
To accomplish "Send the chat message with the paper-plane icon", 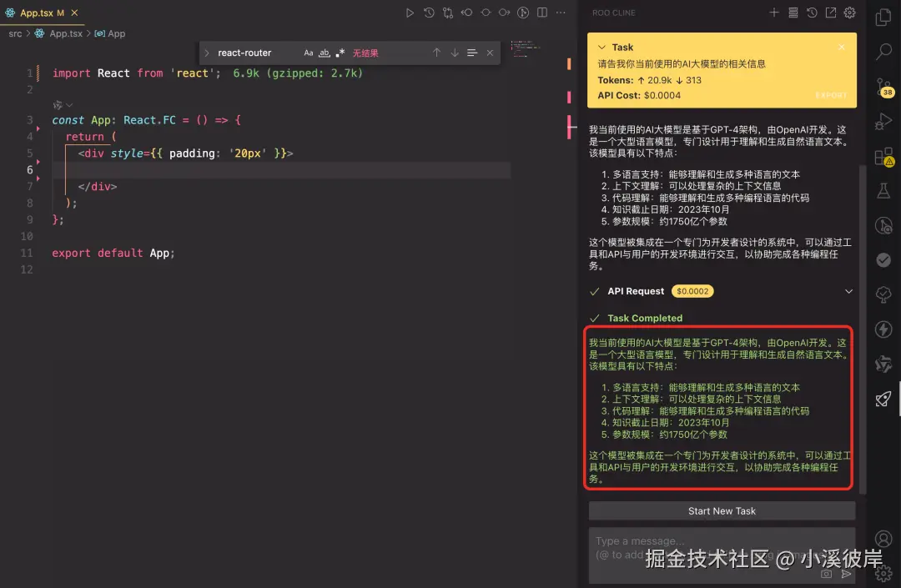I will (847, 573).
